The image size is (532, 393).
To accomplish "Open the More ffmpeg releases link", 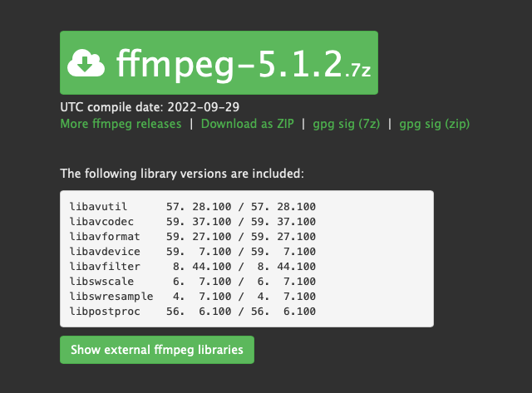I will [121, 124].
